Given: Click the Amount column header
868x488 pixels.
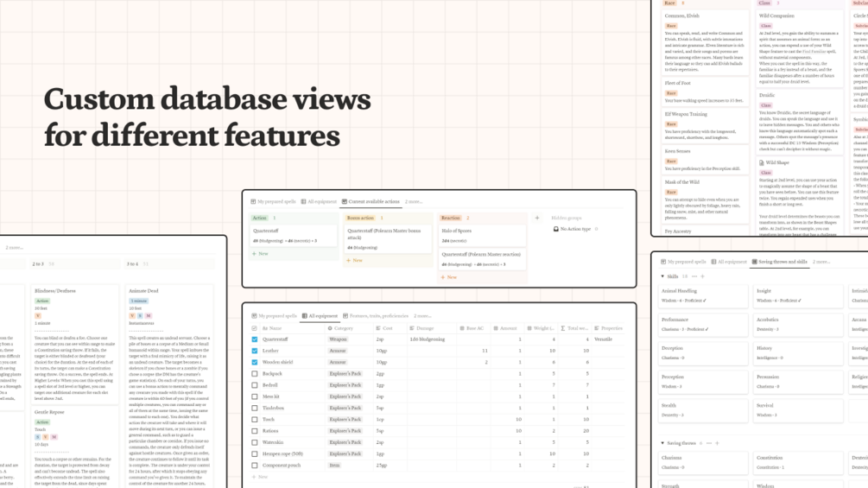Looking at the screenshot, I should click(505, 328).
